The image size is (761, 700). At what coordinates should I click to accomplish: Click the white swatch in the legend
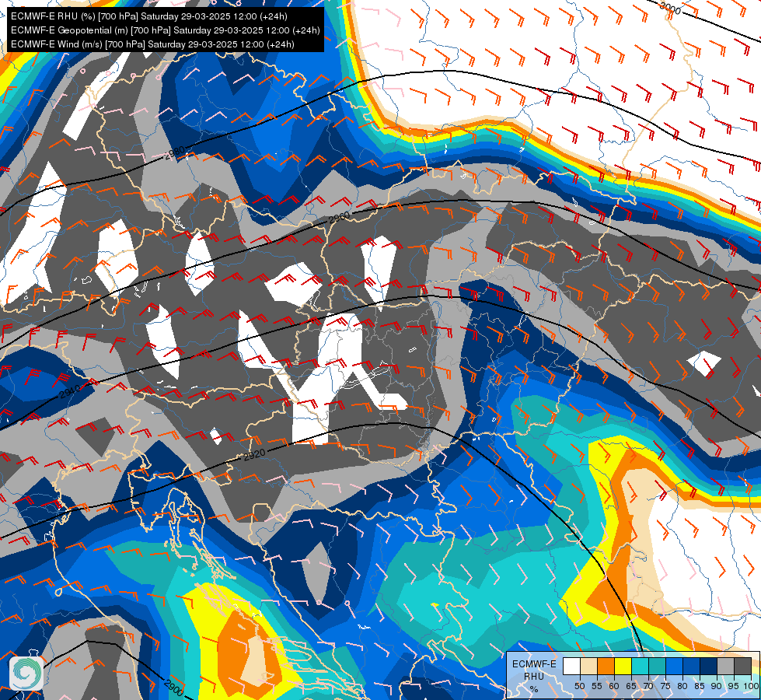coord(571,666)
